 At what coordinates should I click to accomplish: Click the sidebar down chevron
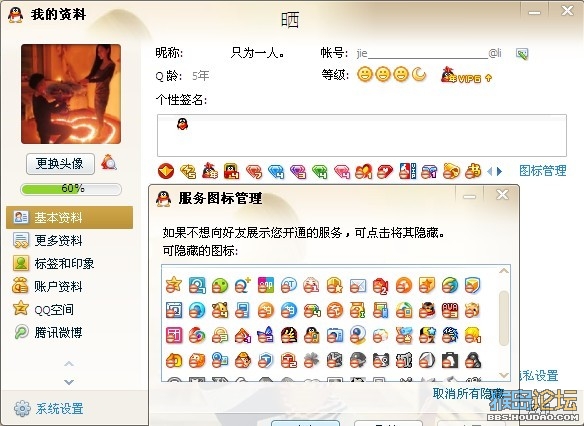click(x=69, y=382)
